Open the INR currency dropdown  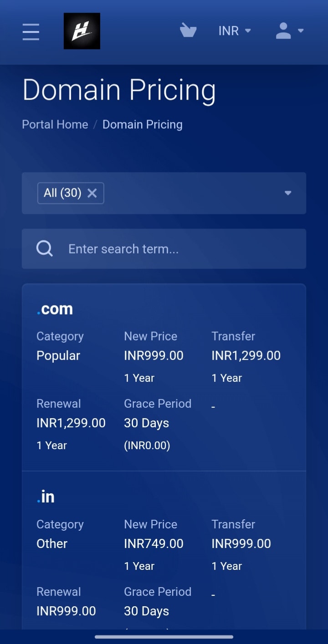pos(234,31)
